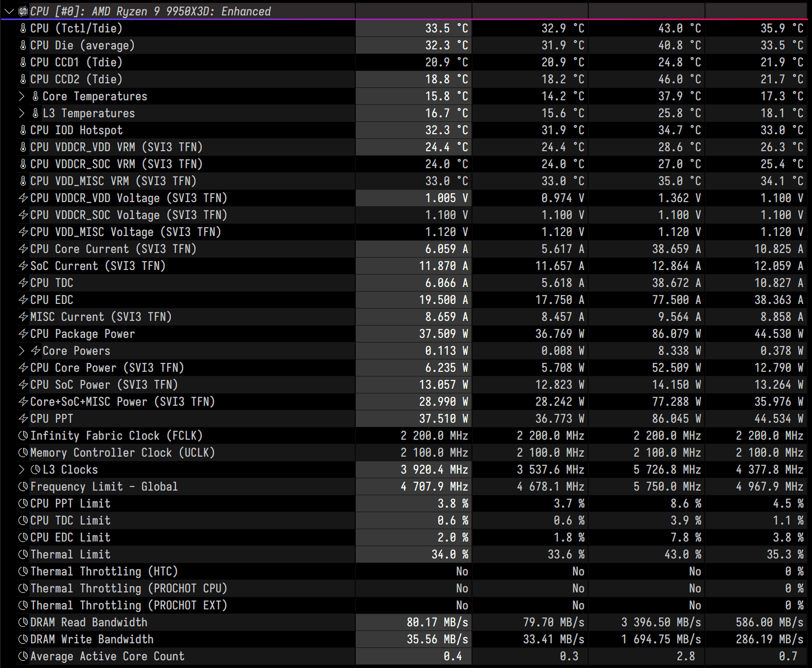
Task: Click thermometer icon beside CPU (Tctl/Tdie)
Action: [23, 28]
